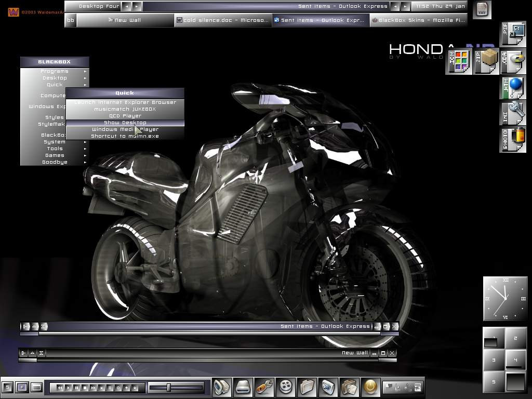Open the TXT document icon beside the clock
This screenshot has width=532, height=399.
pos(482,9)
